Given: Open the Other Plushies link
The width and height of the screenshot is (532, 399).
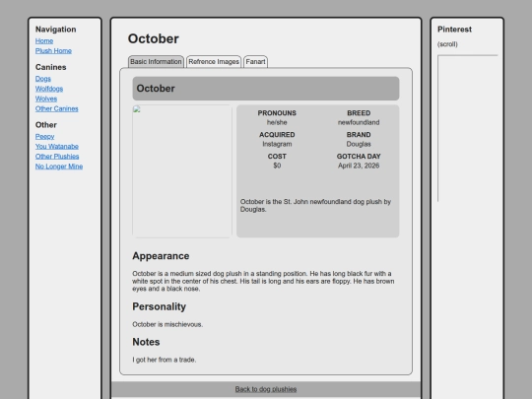Looking at the screenshot, I should (x=57, y=157).
